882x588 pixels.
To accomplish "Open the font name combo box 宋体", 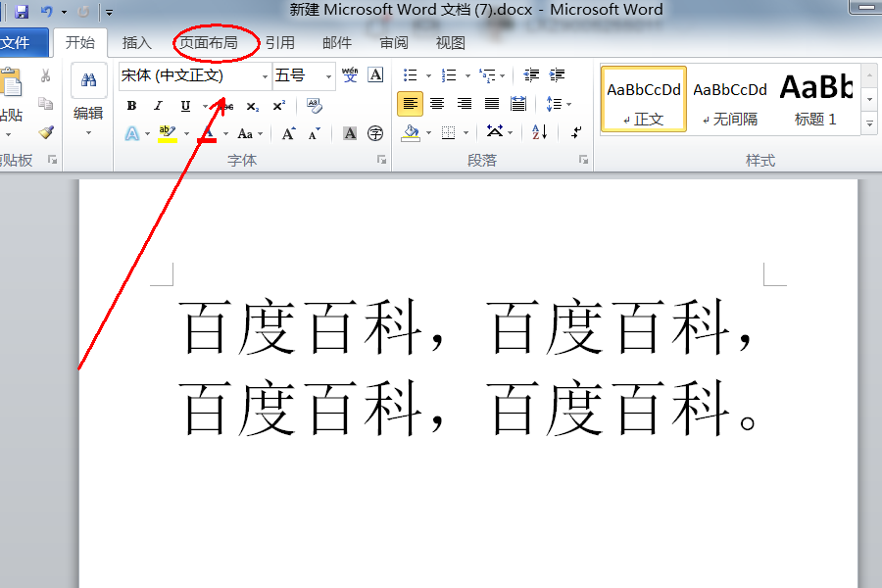I will click(195, 76).
